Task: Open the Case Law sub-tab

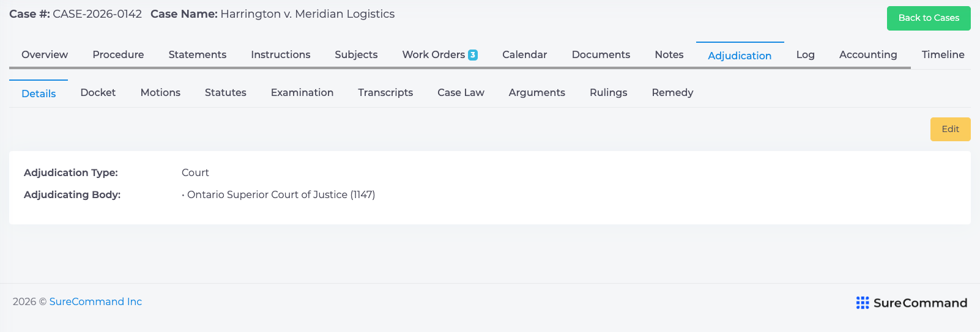Action: (461, 93)
